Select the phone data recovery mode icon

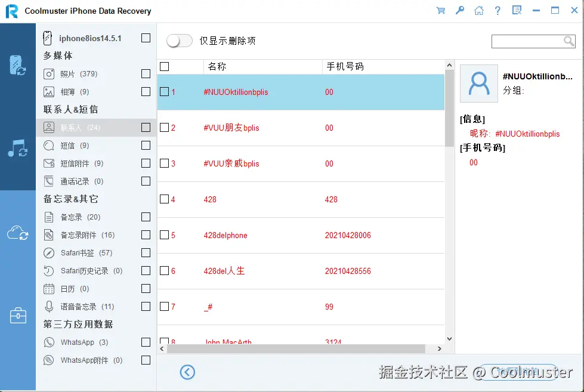pyautogui.click(x=18, y=64)
